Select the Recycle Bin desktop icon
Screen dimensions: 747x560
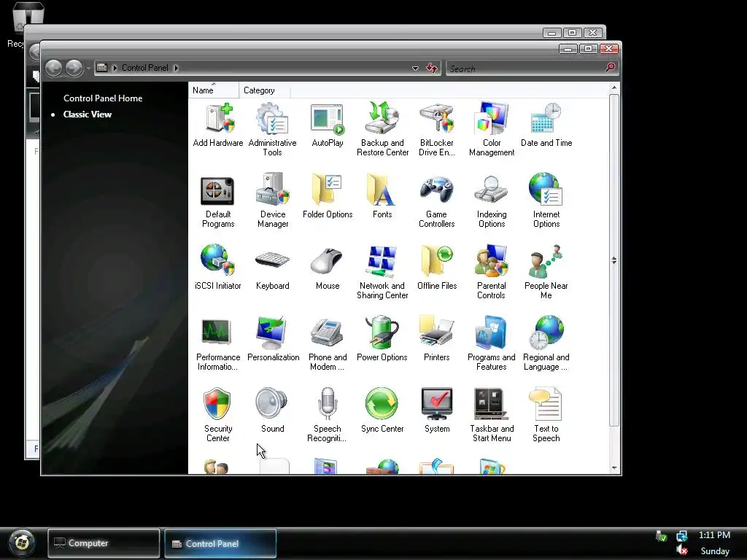26,24
